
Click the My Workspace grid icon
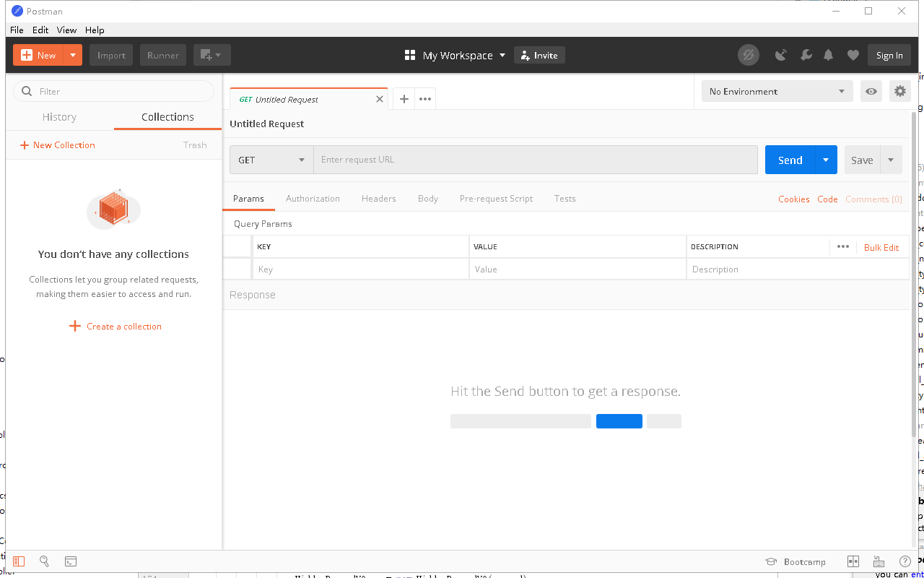[x=410, y=55]
